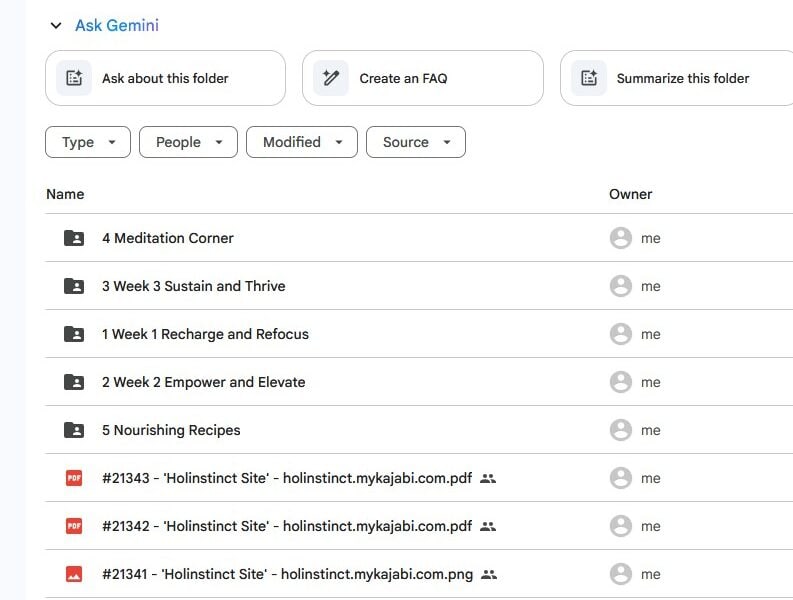Viewport: 793px width, 600px height.
Task: Click the 4 Meditation Corner folder icon
Action: tap(74, 238)
